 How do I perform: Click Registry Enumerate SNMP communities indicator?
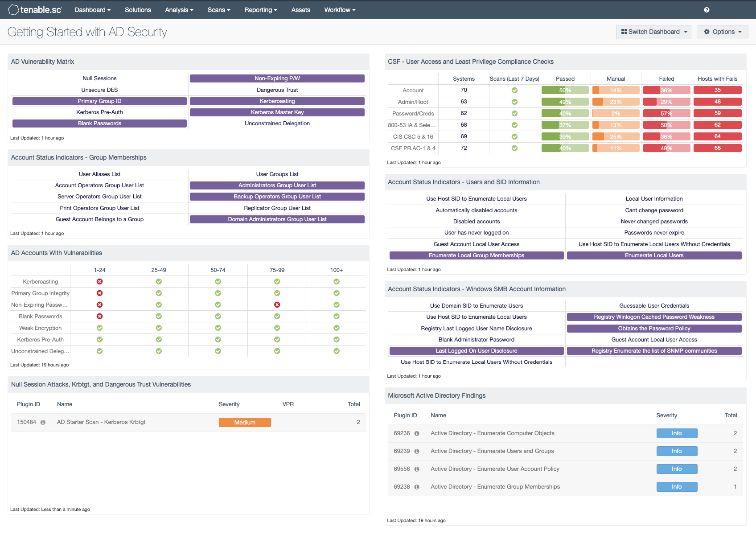(x=654, y=351)
